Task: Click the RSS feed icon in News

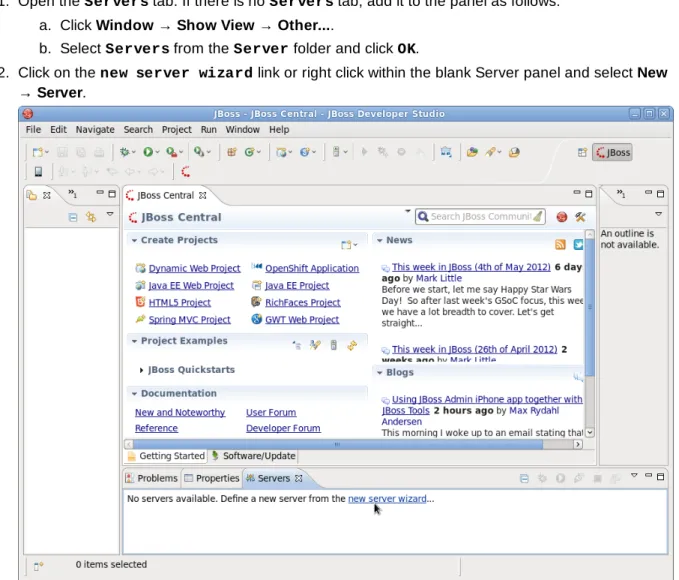Action: tap(560, 245)
